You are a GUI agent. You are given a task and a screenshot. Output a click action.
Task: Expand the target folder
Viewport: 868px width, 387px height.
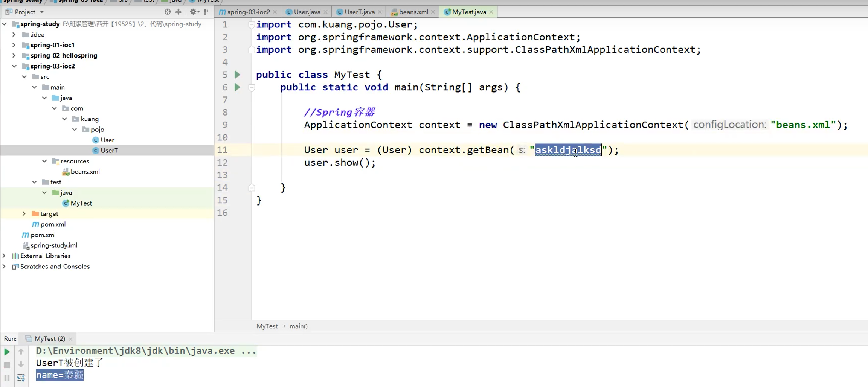pyautogui.click(x=24, y=213)
